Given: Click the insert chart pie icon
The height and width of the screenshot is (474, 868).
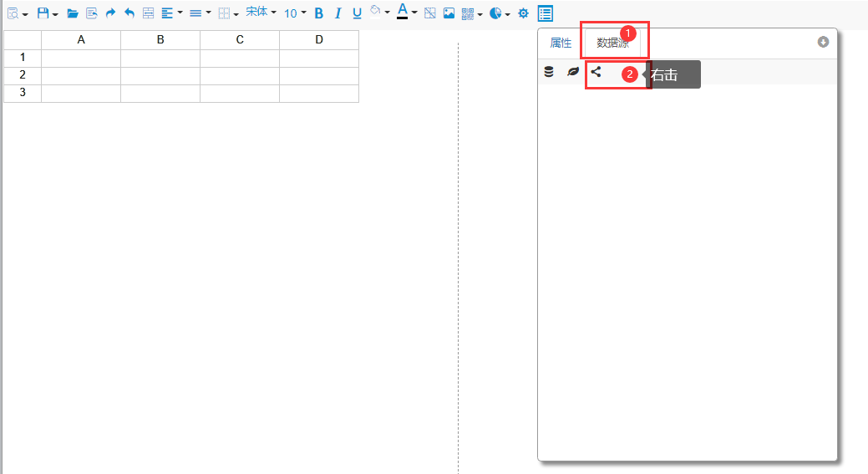Looking at the screenshot, I should point(495,13).
